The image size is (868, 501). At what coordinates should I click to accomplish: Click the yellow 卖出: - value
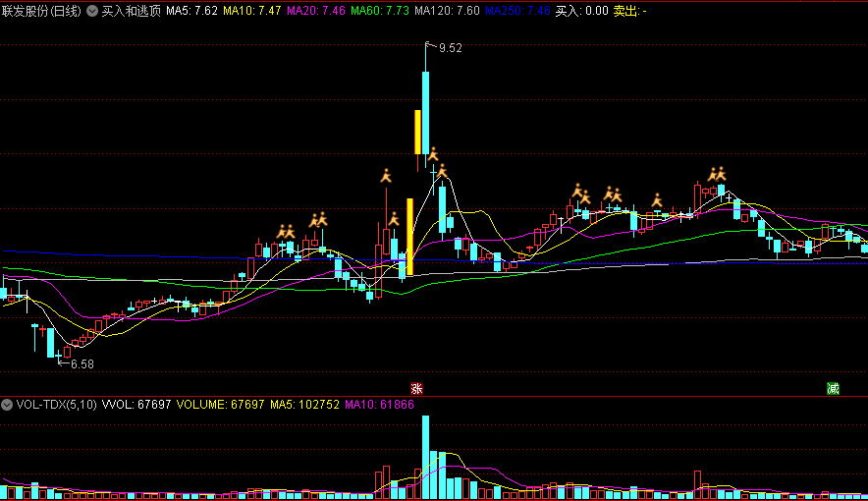[630, 11]
